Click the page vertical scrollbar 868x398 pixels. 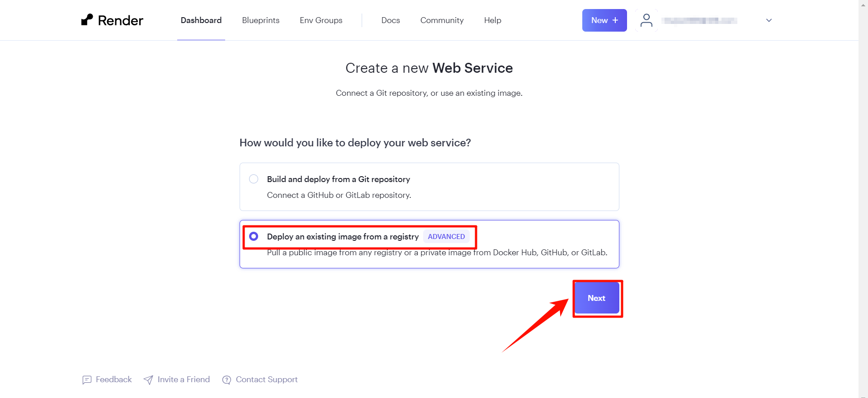pyautogui.click(x=863, y=199)
